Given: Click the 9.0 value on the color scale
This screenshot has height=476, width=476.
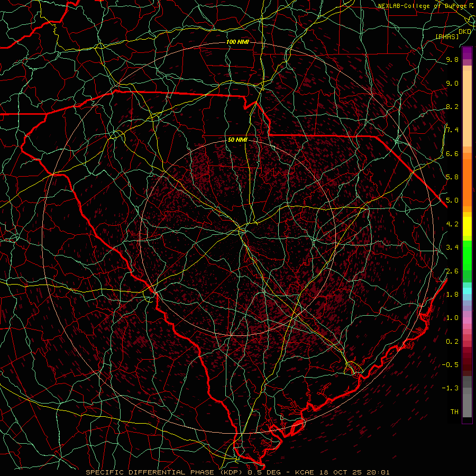Looking at the screenshot, I should click(x=452, y=83).
